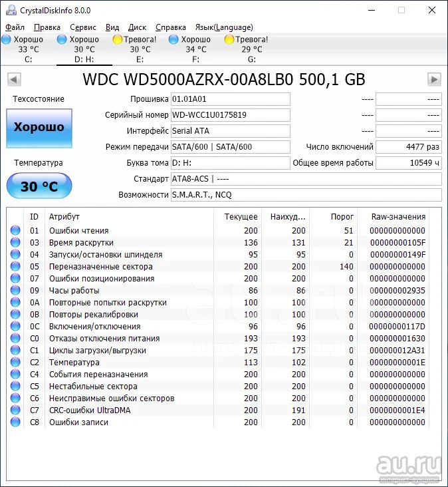The image size is (448, 487).
Task: Open the Язык(Language) menu
Action: [x=224, y=27]
